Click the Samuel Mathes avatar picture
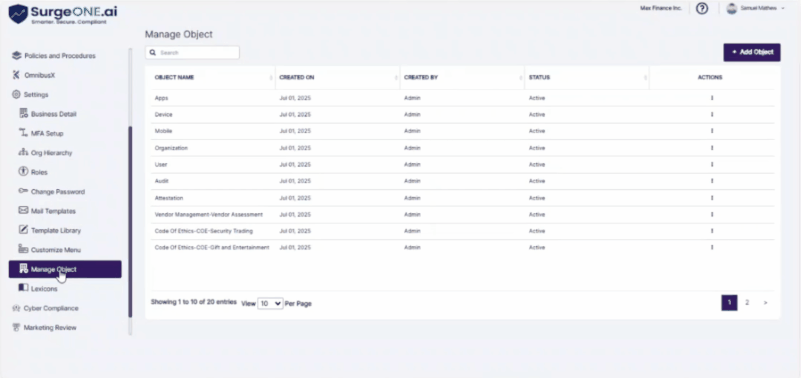Screen dimensions: 801x378 tap(732, 9)
